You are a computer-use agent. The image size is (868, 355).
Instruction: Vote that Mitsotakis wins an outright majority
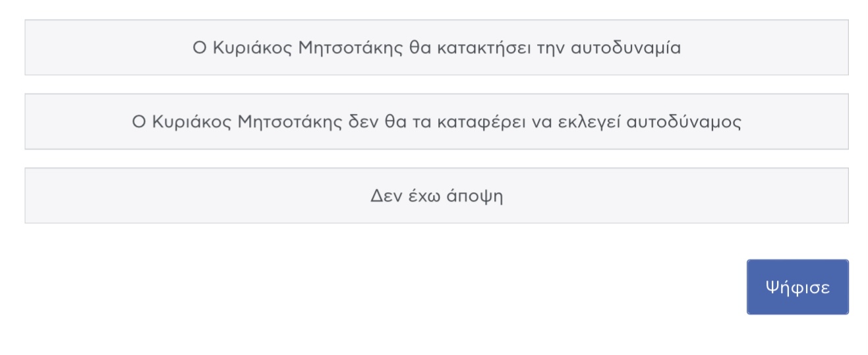tap(436, 47)
